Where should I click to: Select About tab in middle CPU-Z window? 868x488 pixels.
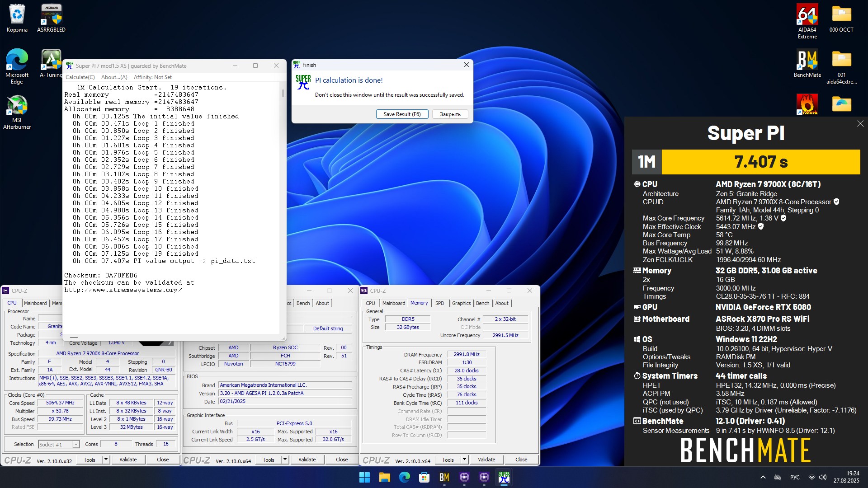click(322, 303)
